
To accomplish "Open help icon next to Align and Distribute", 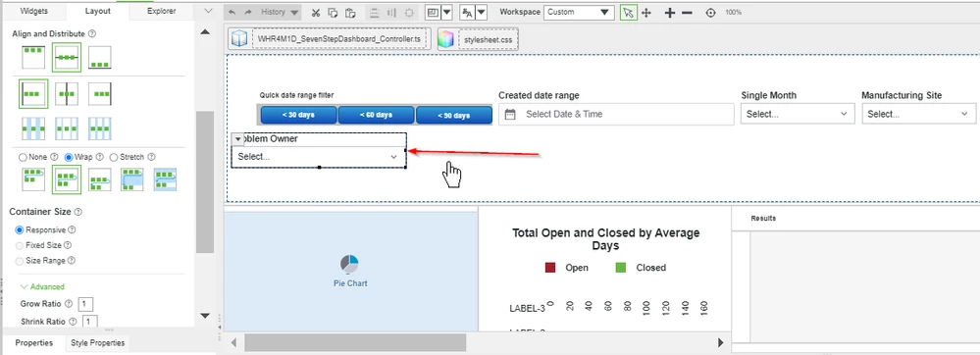I will click(x=92, y=33).
